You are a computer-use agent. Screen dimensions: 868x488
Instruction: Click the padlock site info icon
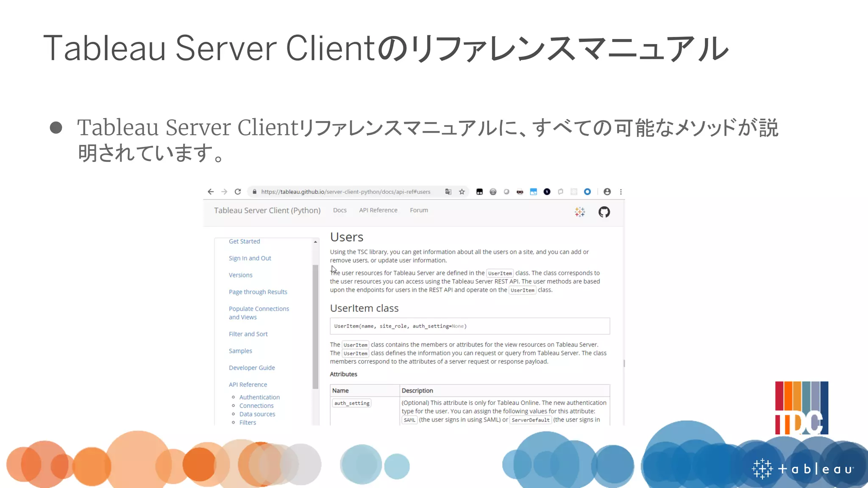[254, 192]
